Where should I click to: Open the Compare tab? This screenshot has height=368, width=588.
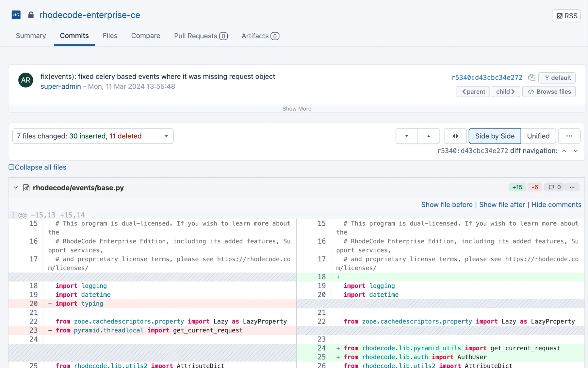point(146,36)
